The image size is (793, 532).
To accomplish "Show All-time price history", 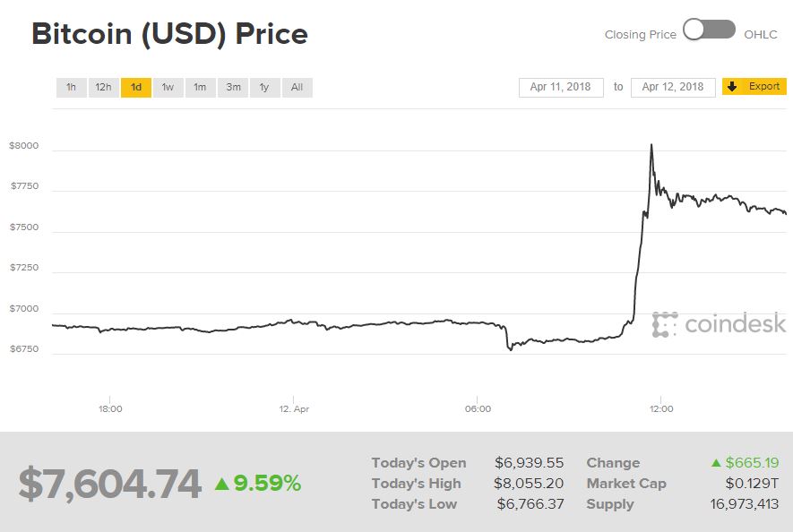I will tap(297, 87).
